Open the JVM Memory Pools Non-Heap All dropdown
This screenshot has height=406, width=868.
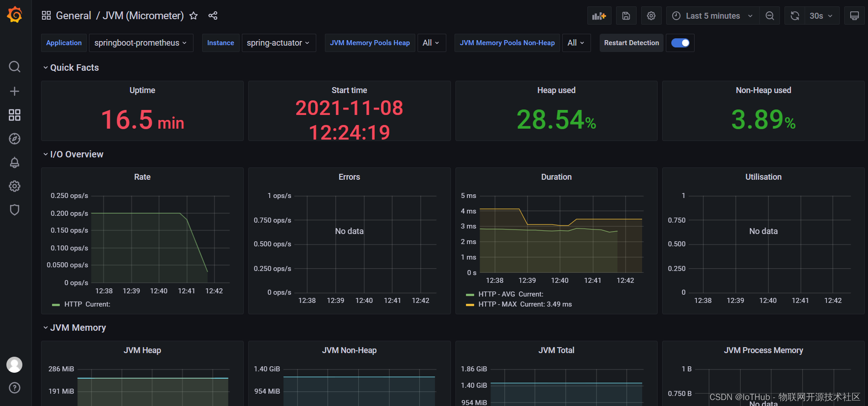tap(576, 43)
